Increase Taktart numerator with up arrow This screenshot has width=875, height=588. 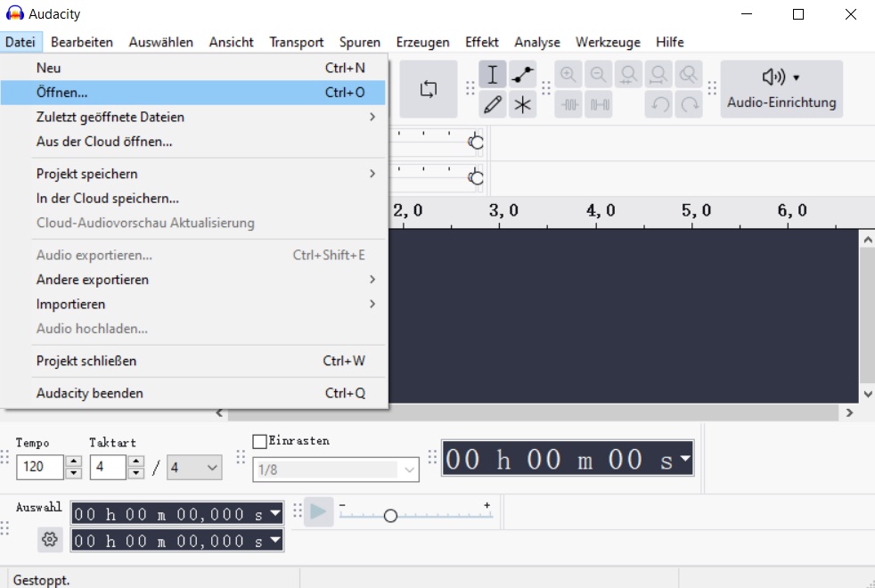tap(136, 461)
